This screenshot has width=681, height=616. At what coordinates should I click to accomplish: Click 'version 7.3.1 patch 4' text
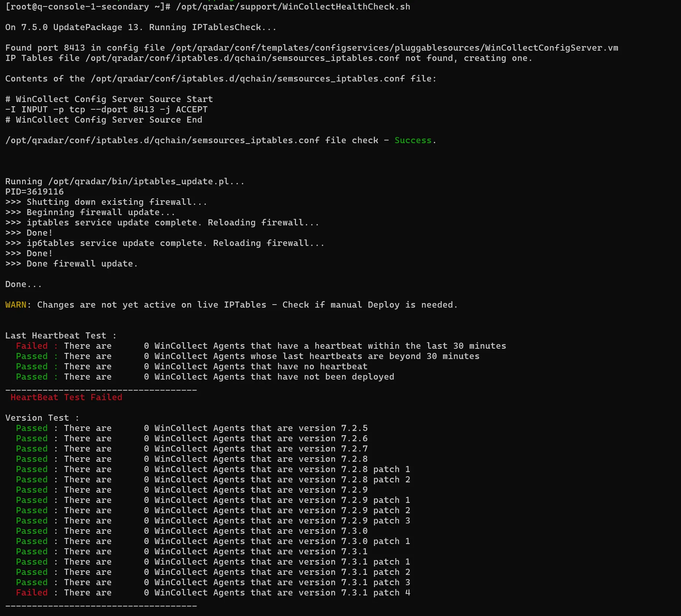(355, 593)
